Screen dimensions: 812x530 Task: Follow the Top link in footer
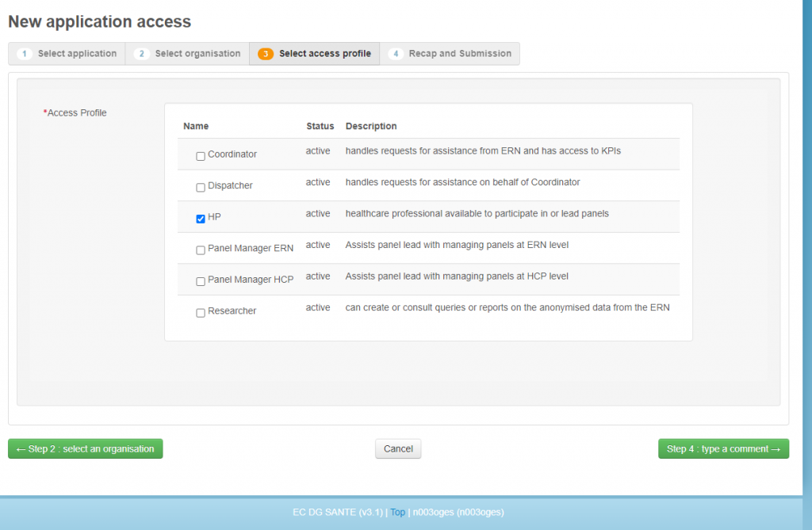[397, 513]
